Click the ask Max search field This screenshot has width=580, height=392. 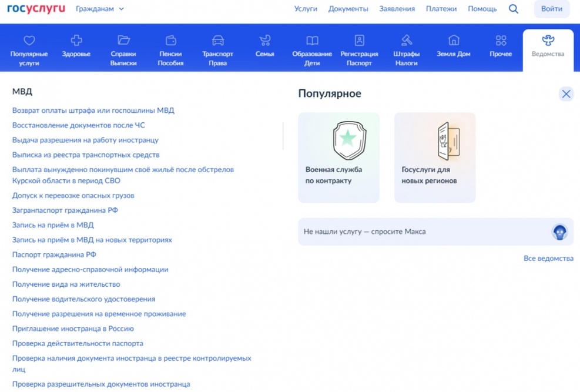[x=423, y=232]
